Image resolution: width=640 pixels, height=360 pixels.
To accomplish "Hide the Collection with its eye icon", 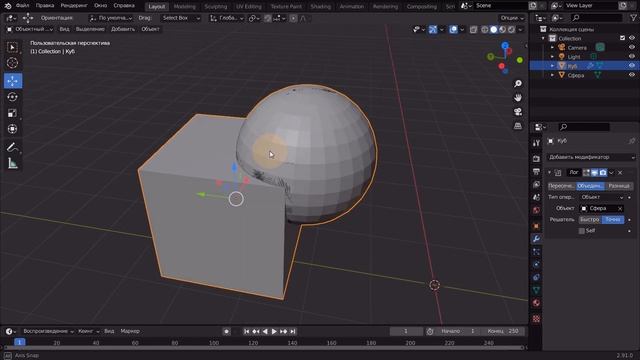I will [632, 38].
